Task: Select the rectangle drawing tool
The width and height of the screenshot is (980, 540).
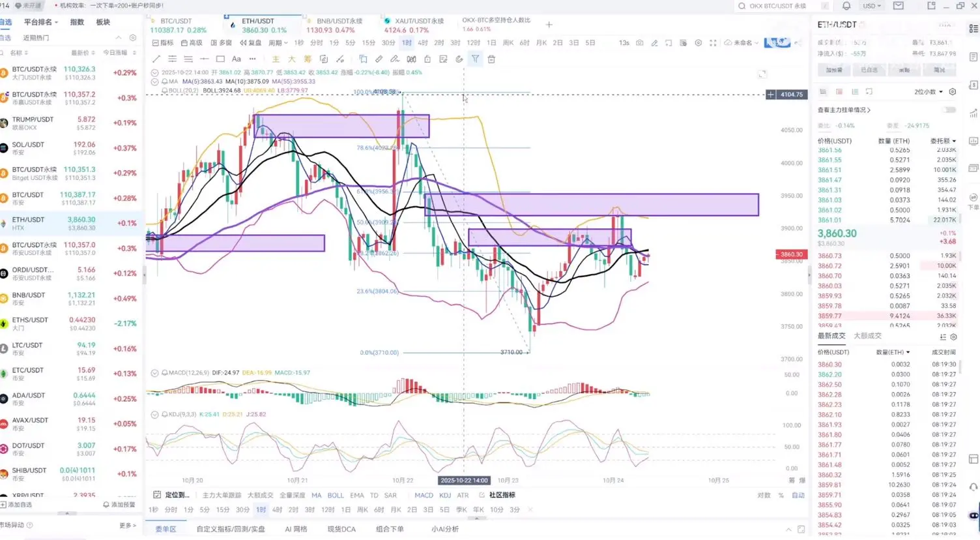Action: pos(220,59)
